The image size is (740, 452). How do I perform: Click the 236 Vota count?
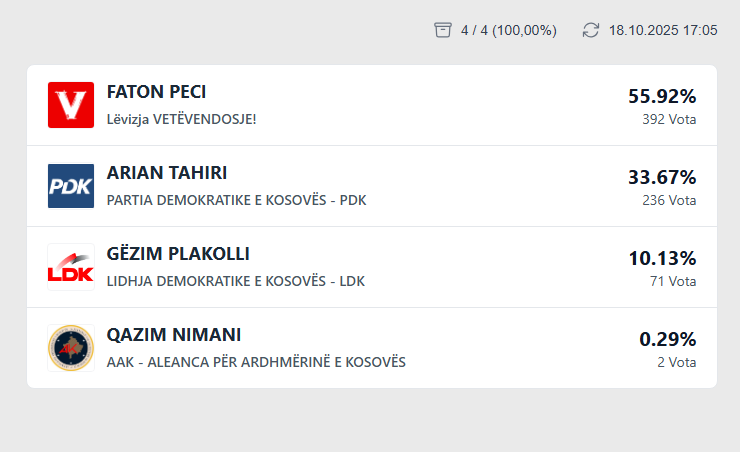[x=669, y=200]
